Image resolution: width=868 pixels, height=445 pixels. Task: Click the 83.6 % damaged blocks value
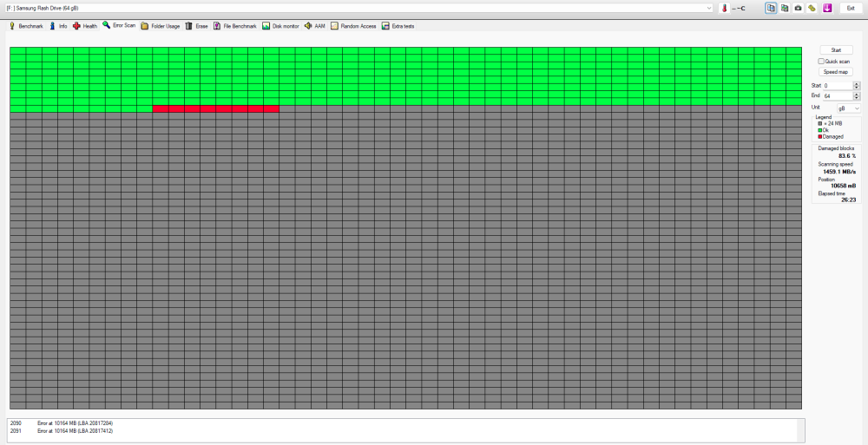847,156
